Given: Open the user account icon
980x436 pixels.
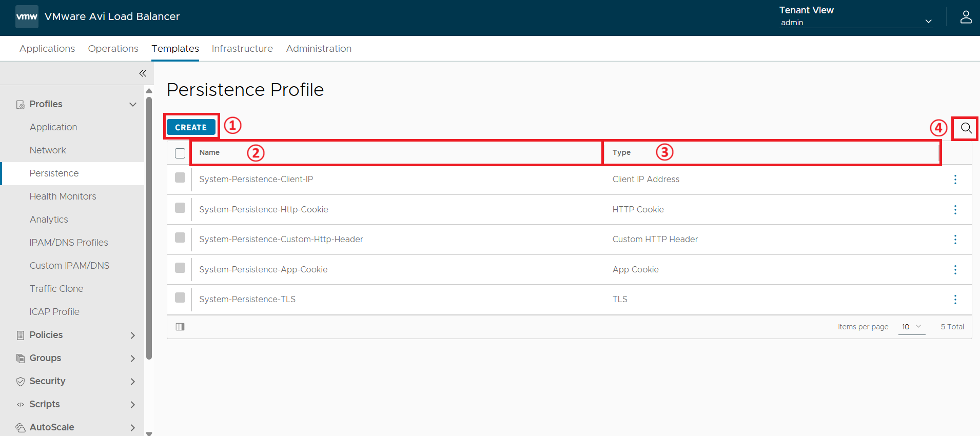Looking at the screenshot, I should coord(966,17).
